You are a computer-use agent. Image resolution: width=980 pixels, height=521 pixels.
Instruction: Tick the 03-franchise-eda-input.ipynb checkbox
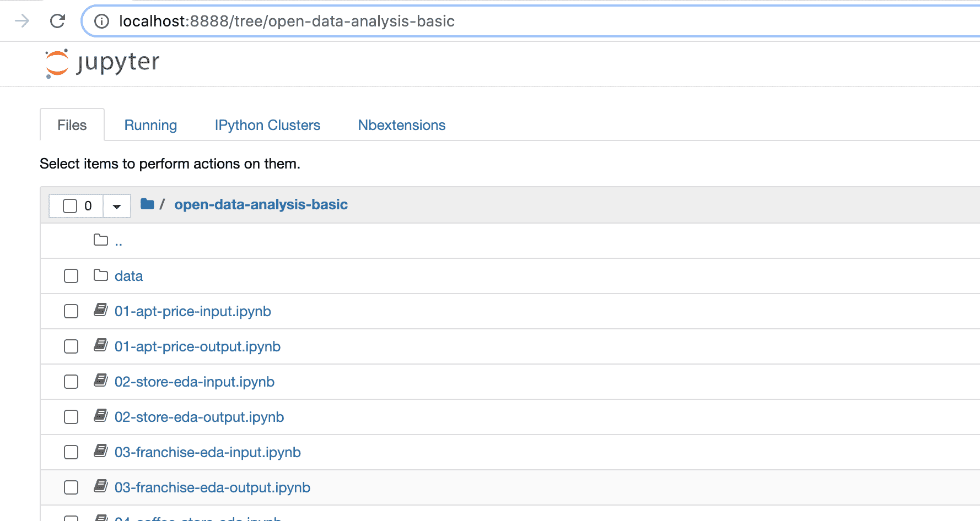(x=71, y=452)
